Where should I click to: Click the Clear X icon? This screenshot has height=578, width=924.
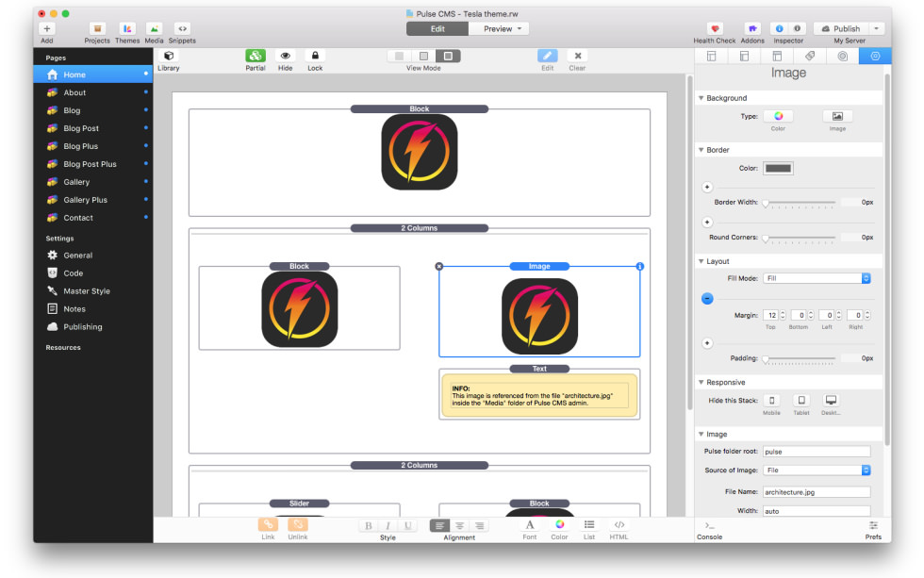tap(577, 56)
